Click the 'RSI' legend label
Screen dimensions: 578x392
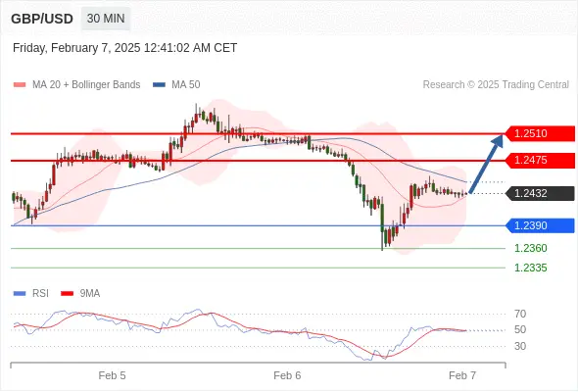(40, 294)
